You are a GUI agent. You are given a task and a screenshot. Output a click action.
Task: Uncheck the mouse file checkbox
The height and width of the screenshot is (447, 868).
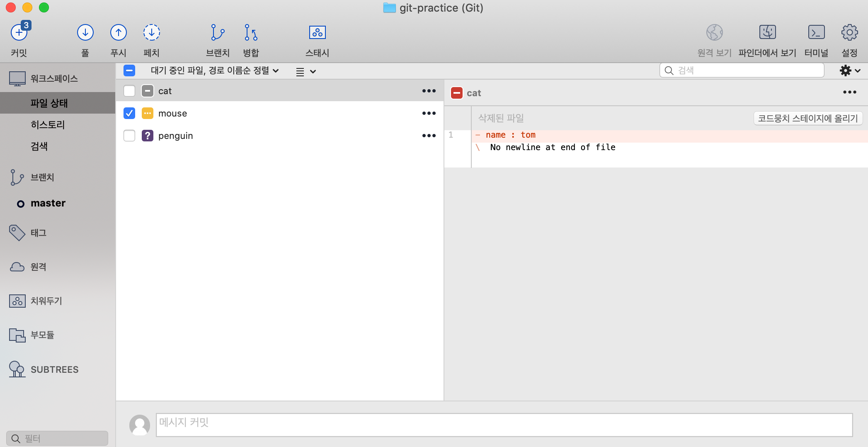tap(129, 113)
